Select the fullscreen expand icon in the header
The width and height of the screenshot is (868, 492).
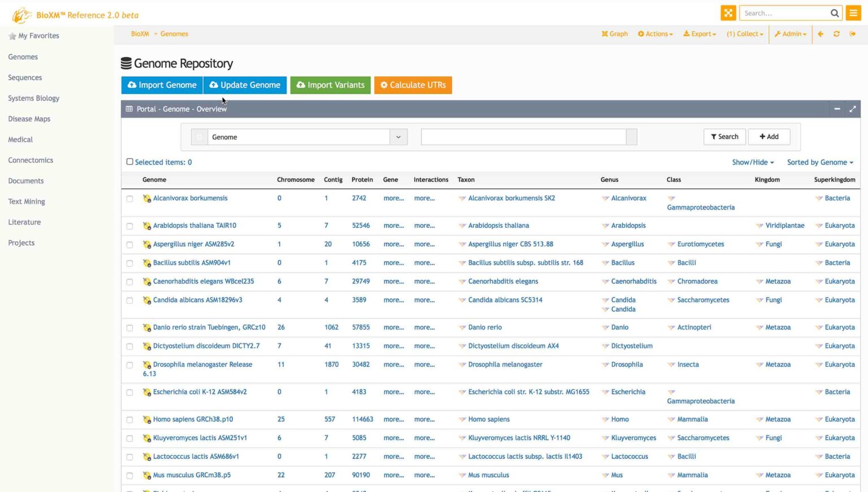(x=728, y=12)
